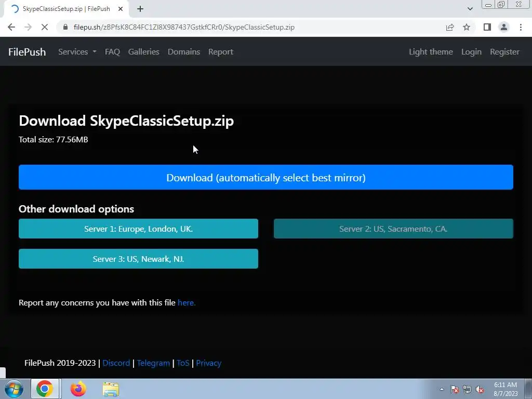Download from Server 3 Newark, NJ
The image size is (532, 399).
tap(138, 259)
